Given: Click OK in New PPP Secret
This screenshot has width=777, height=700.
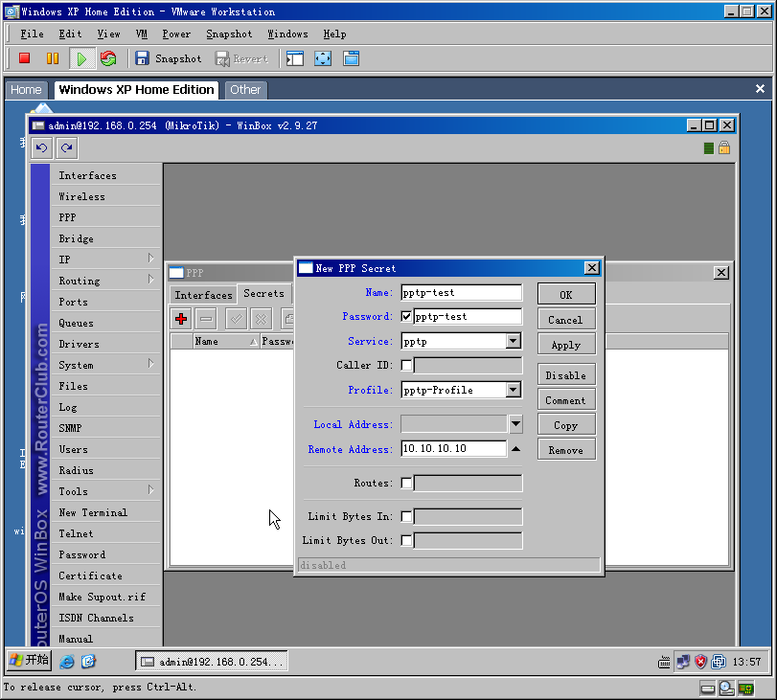Looking at the screenshot, I should 566,295.
